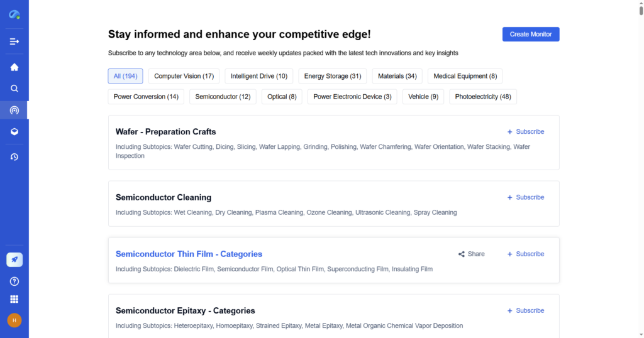This screenshot has height=338, width=644.
Task: Click the app logo at top left
Action: tap(14, 14)
